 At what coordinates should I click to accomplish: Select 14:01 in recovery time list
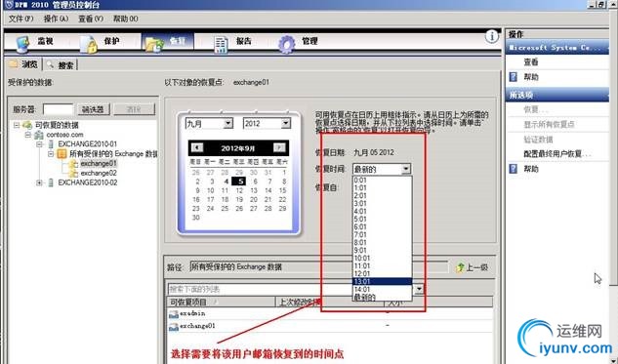(382, 290)
